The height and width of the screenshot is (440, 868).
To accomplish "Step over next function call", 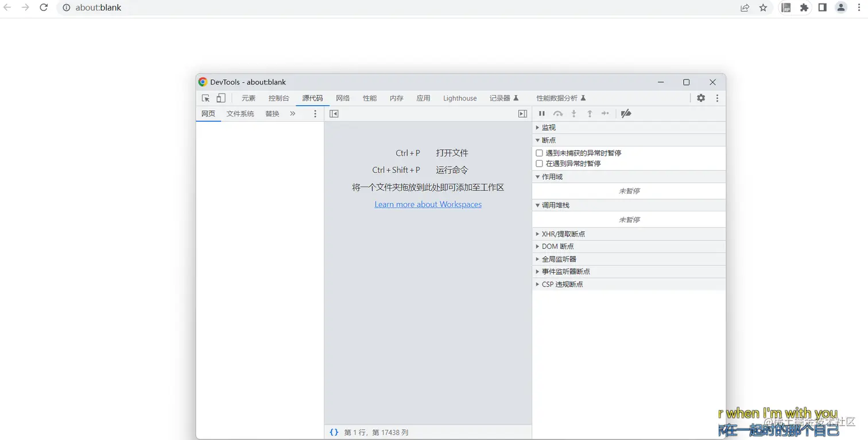I will click(558, 114).
